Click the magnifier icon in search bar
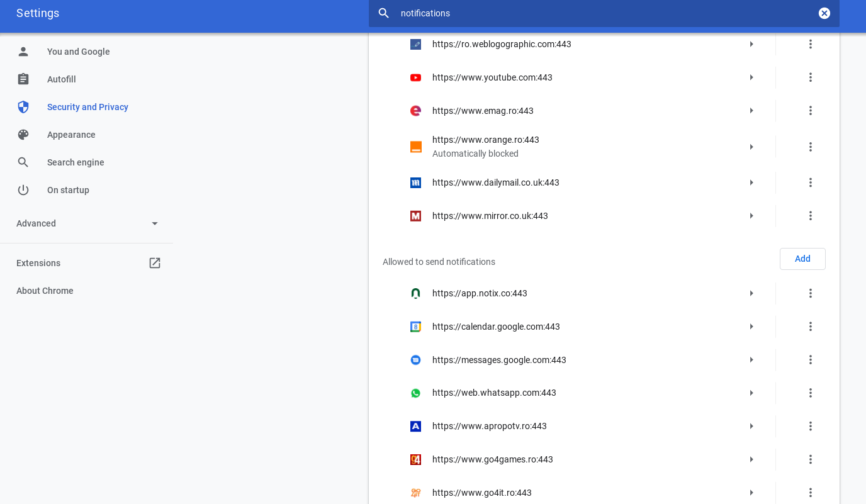 pos(384,13)
